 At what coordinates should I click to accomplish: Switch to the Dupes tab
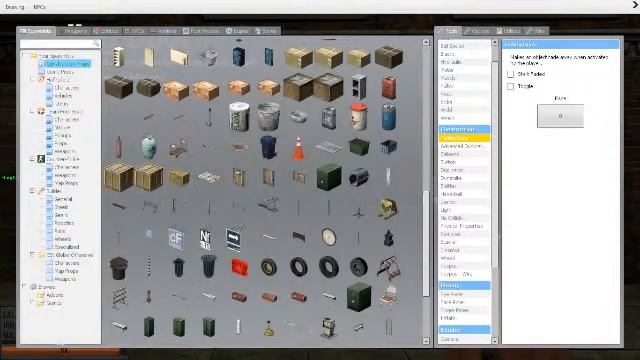(238, 31)
